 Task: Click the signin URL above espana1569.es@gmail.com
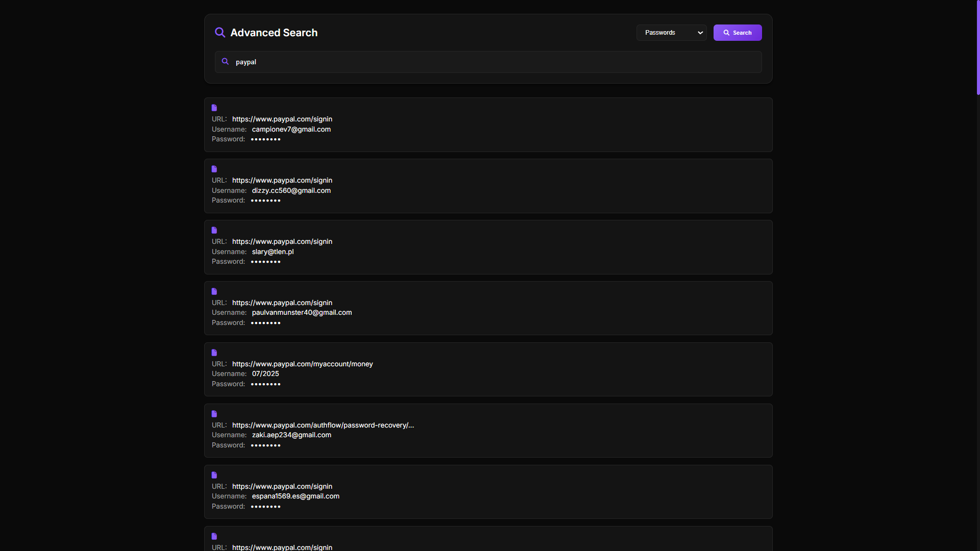point(282,487)
